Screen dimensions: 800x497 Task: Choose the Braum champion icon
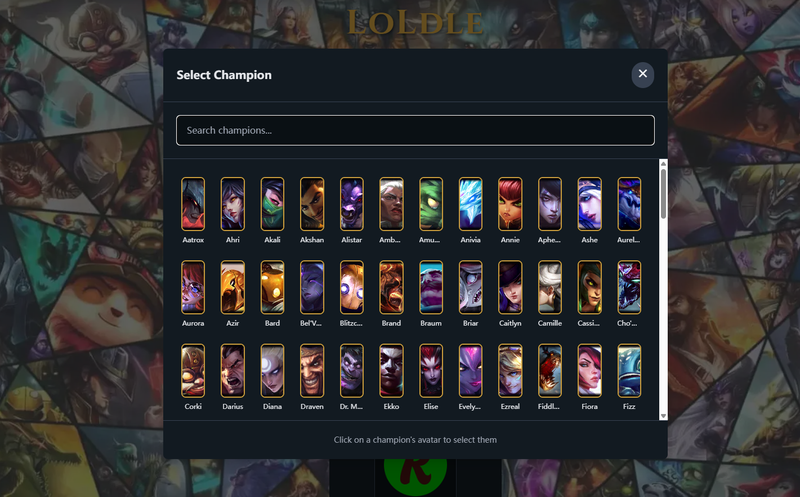coord(431,287)
